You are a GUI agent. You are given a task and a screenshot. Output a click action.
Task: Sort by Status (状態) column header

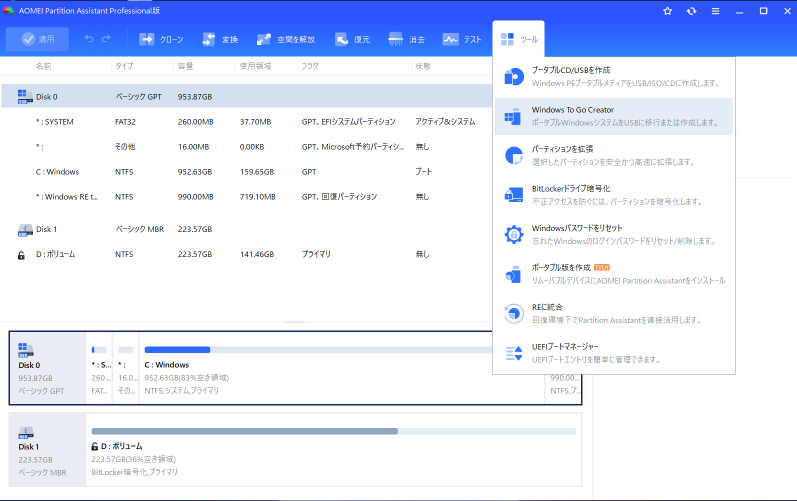pyautogui.click(x=423, y=66)
